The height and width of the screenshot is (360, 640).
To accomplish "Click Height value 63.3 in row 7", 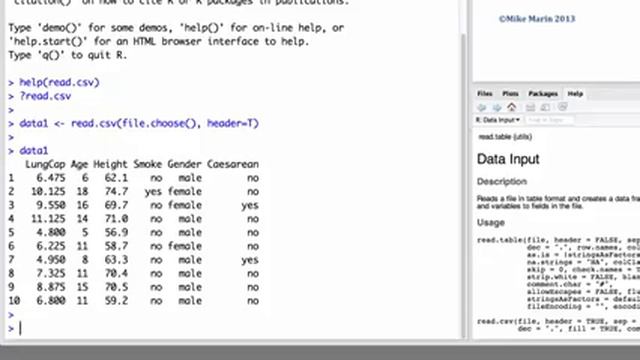I will (116, 260).
